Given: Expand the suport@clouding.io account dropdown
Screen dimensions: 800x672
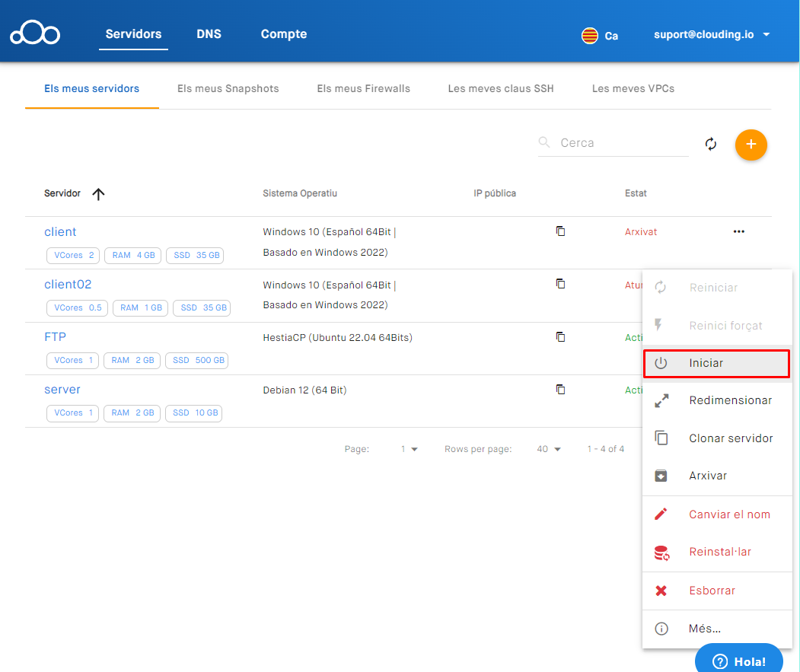Looking at the screenshot, I should tap(767, 35).
